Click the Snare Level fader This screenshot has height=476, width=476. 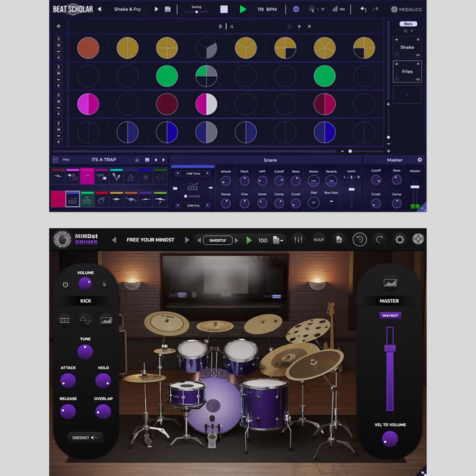point(351,190)
